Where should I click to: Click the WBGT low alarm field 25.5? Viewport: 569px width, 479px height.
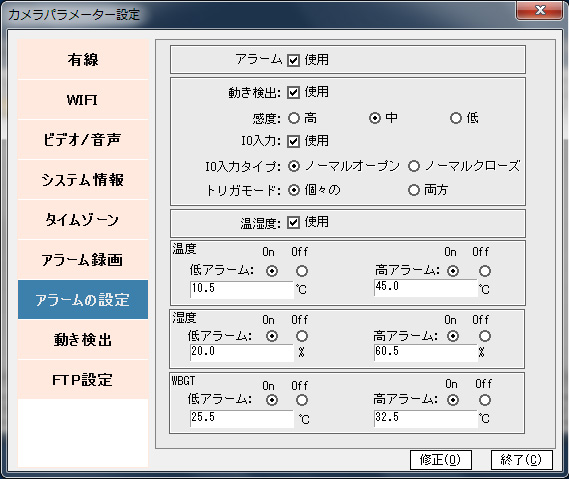tap(242, 418)
